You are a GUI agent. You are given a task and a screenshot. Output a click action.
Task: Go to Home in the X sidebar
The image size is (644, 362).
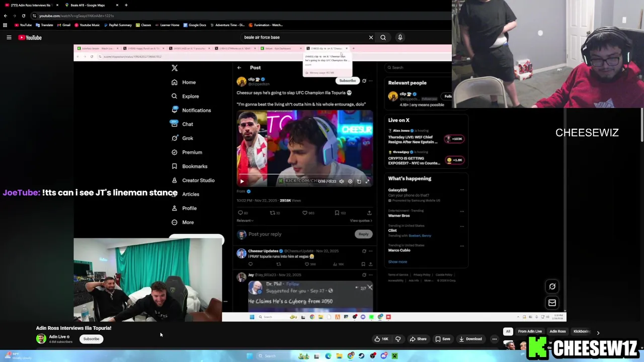click(x=184, y=82)
